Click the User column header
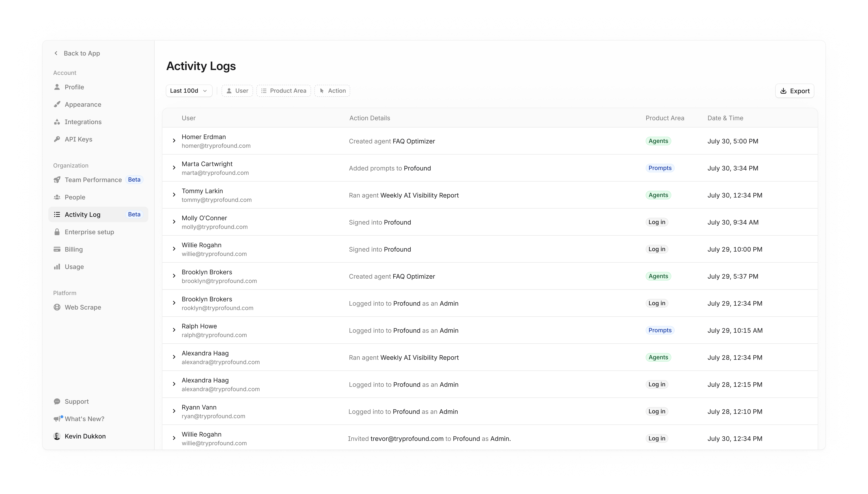The width and height of the screenshot is (868, 494). [189, 118]
